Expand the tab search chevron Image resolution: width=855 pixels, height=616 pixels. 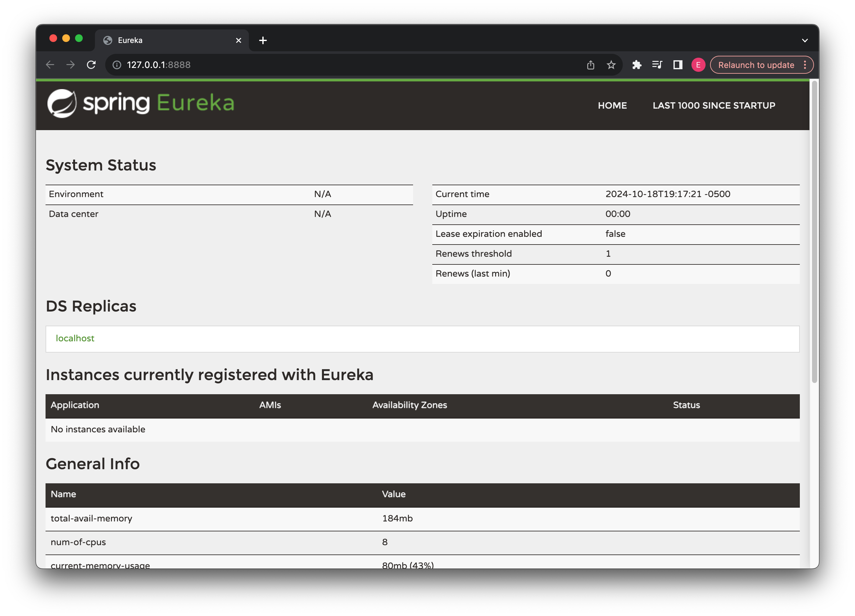click(x=804, y=40)
